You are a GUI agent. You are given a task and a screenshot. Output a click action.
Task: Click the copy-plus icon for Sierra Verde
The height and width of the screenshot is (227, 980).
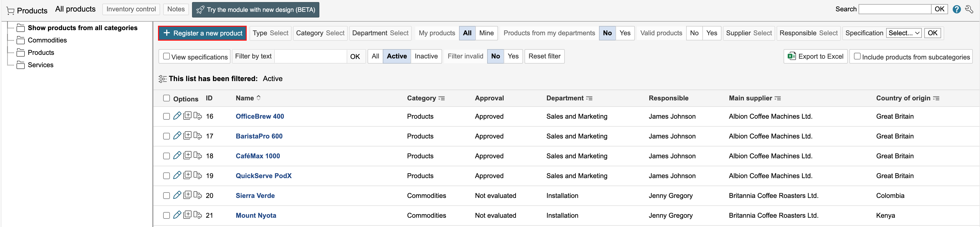tap(187, 194)
